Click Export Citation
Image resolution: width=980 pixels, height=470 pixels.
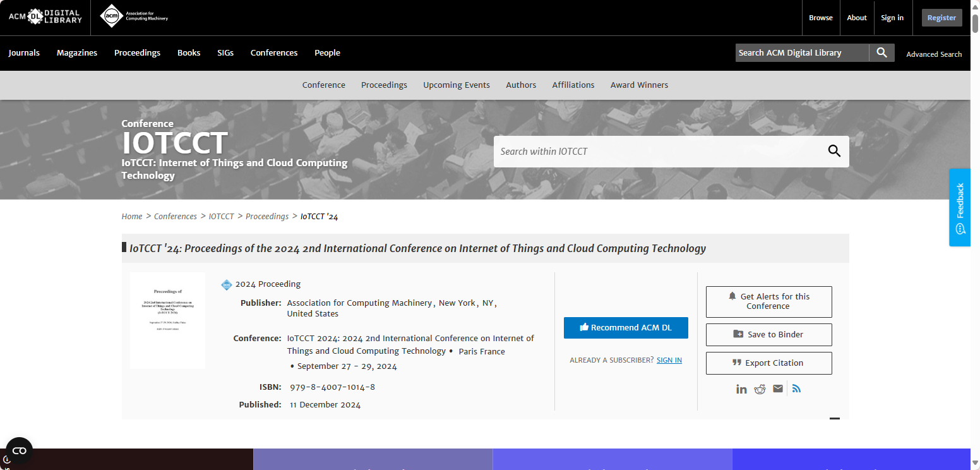[x=768, y=363]
